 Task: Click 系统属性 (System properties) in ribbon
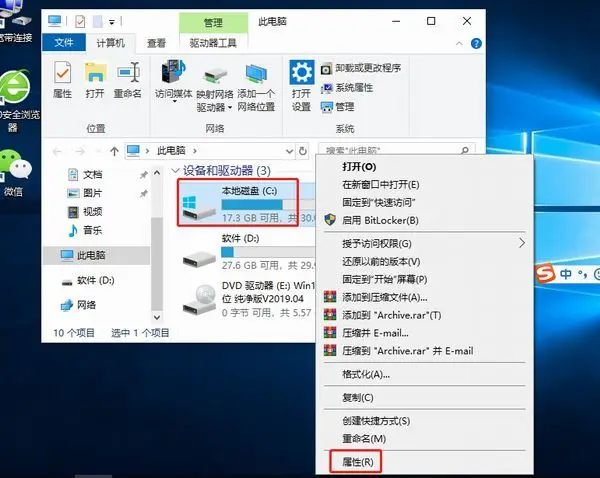353,87
